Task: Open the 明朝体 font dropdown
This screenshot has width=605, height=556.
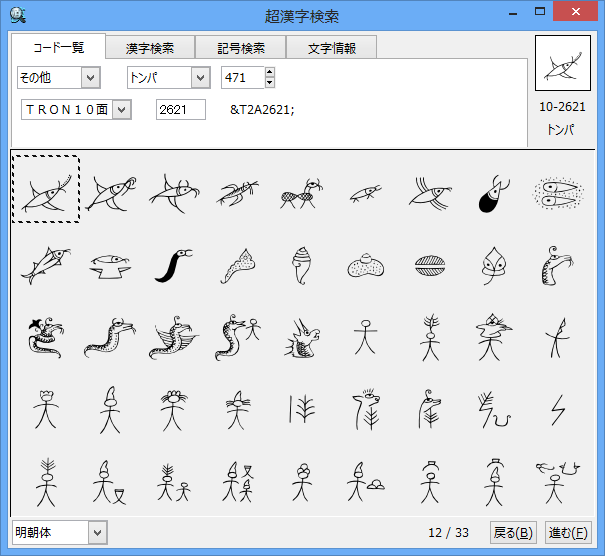Action: click(97, 532)
